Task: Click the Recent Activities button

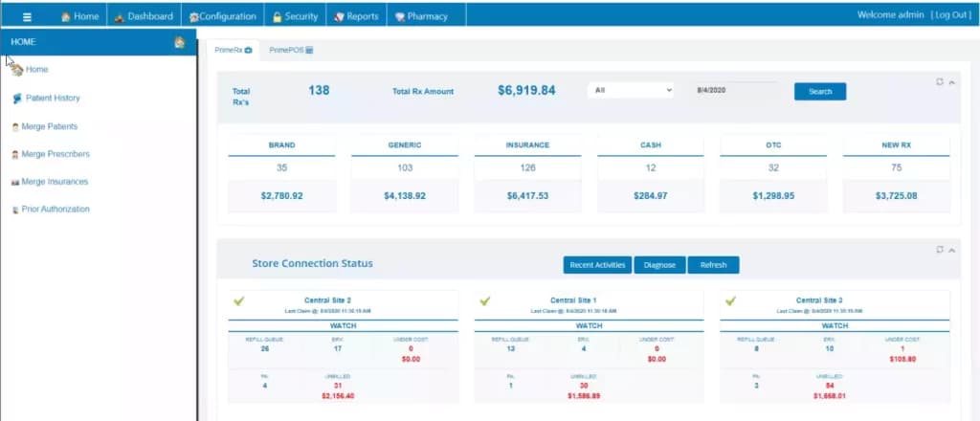Action: pos(597,265)
